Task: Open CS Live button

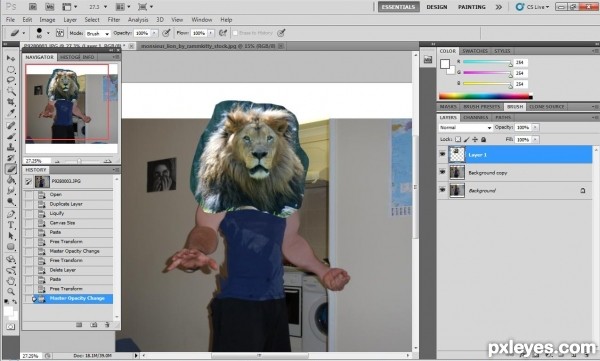Action: tap(532, 7)
